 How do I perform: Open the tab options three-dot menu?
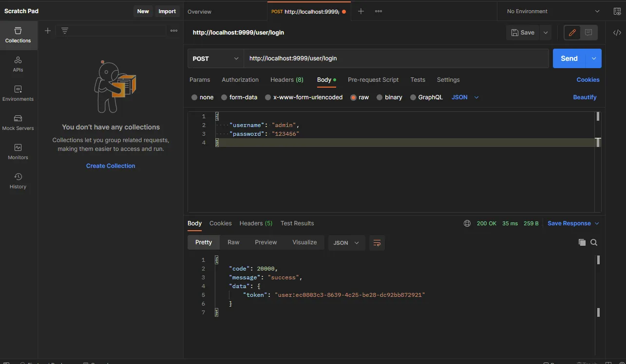click(379, 11)
